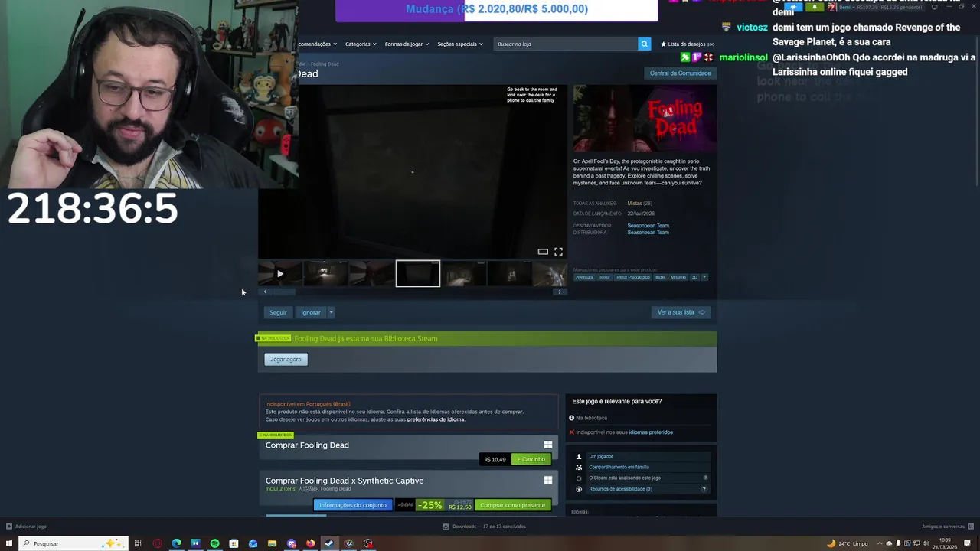Add a tag with the plus button
Screen dimensions: 980x551
(x=704, y=277)
